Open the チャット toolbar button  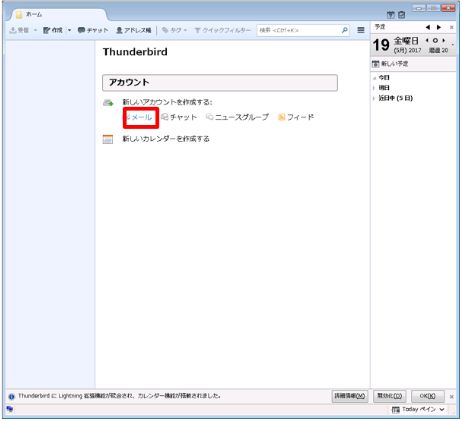93,30
